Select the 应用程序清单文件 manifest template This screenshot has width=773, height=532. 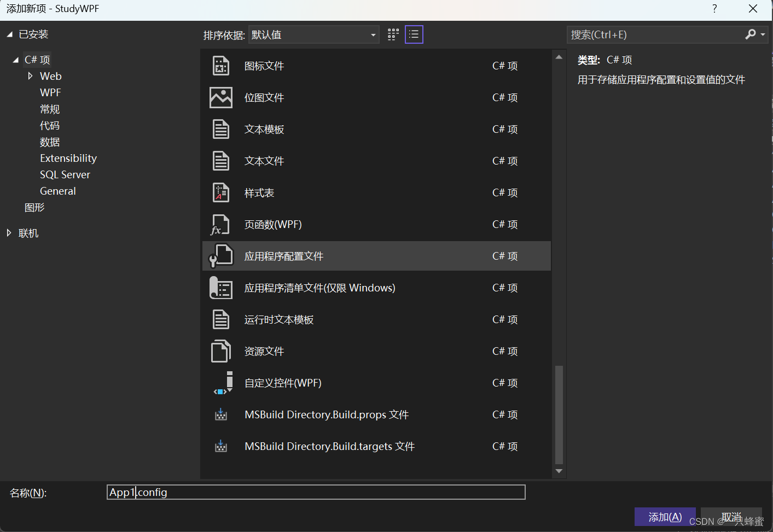coord(319,288)
